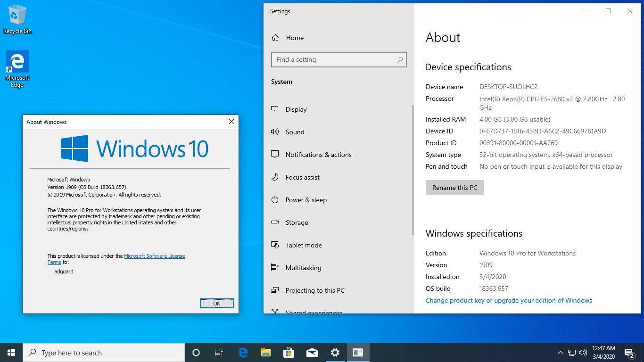The image size is (644, 362).
Task: Open the Display settings page
Action: tap(296, 109)
